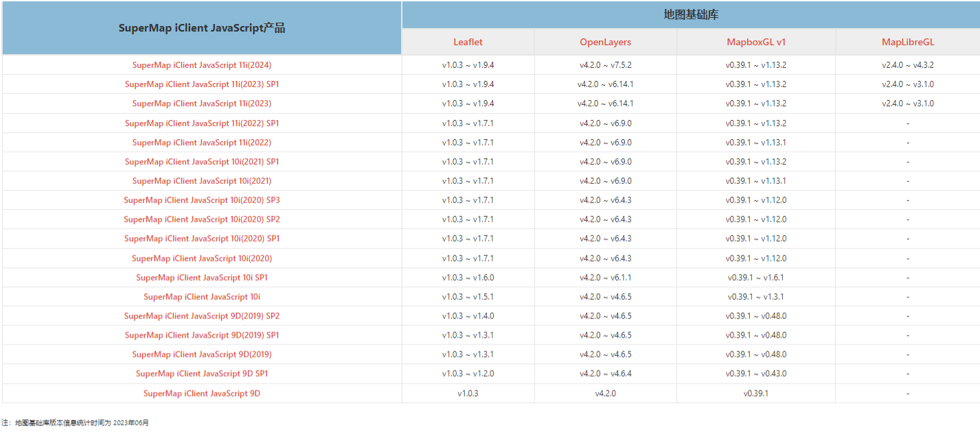
Task: Open SuperMap iClient JavaScript 9D(2019) link
Action: 202,355
